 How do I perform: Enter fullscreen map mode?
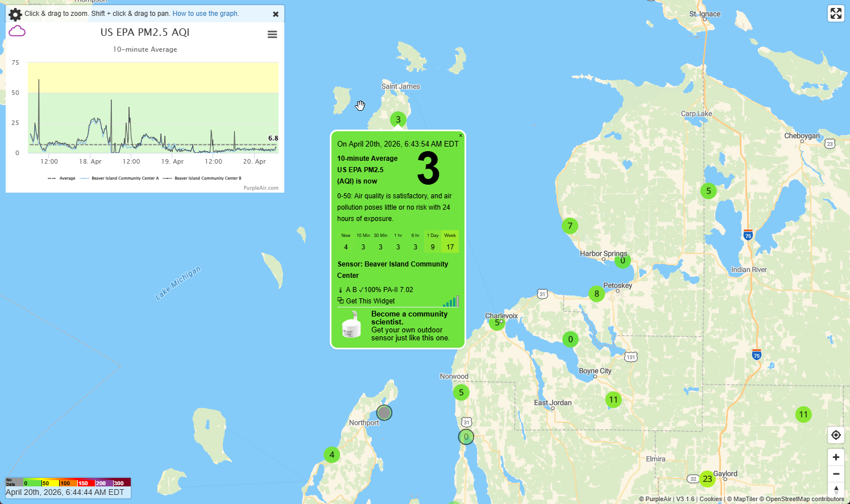tap(836, 14)
